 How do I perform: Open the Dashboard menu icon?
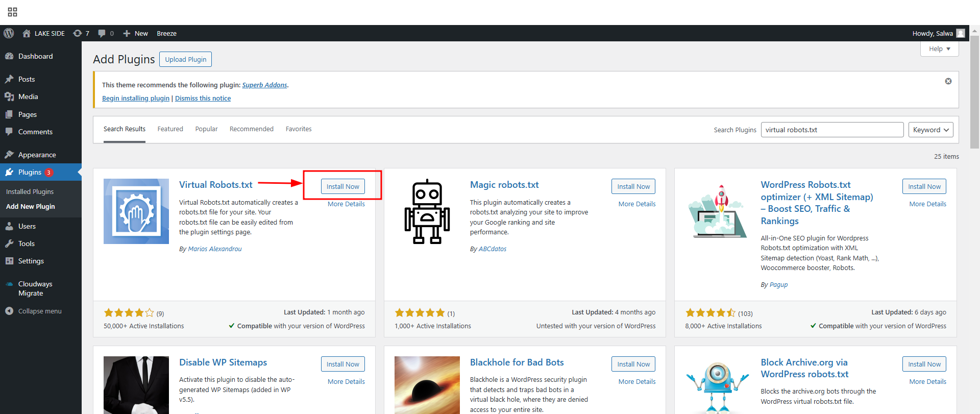pyautogui.click(x=9, y=56)
